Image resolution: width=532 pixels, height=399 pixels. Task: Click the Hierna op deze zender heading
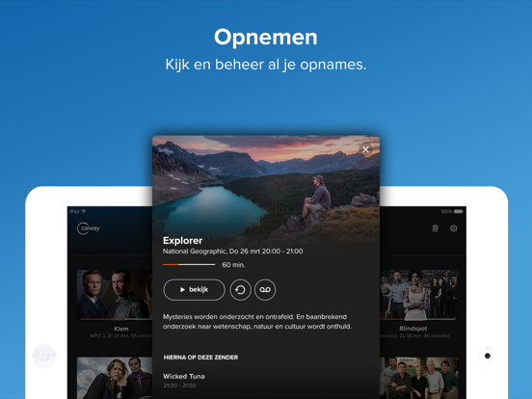click(200, 358)
